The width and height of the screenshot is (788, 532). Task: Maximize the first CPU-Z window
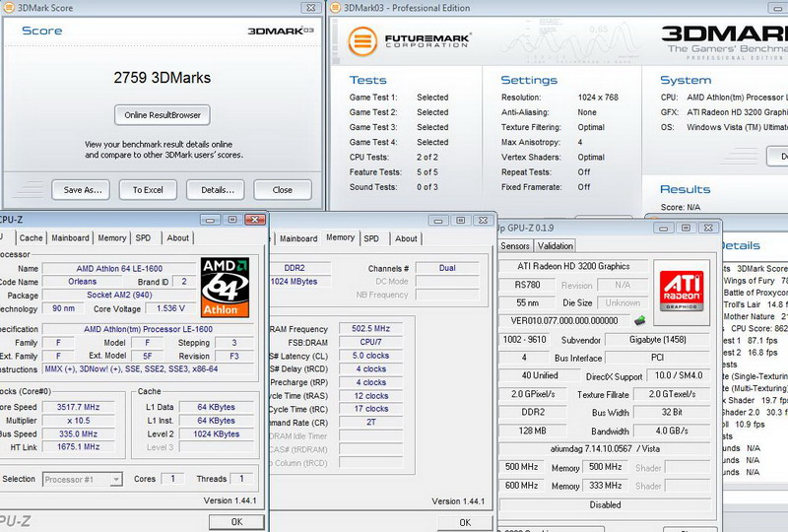click(x=232, y=220)
